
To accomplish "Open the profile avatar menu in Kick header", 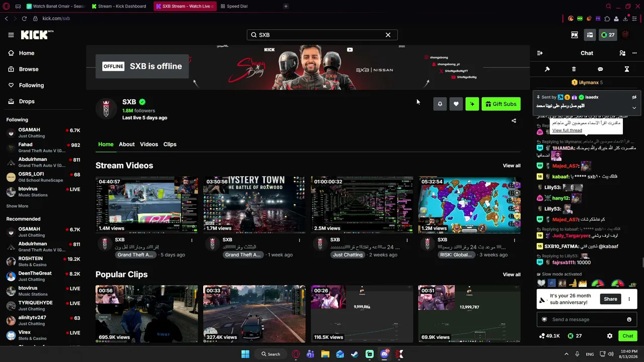I will click(x=626, y=35).
